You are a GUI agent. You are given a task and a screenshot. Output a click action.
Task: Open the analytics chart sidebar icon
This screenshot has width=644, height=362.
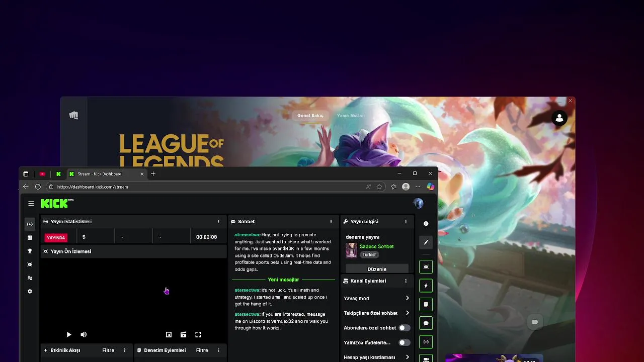[x=30, y=237]
